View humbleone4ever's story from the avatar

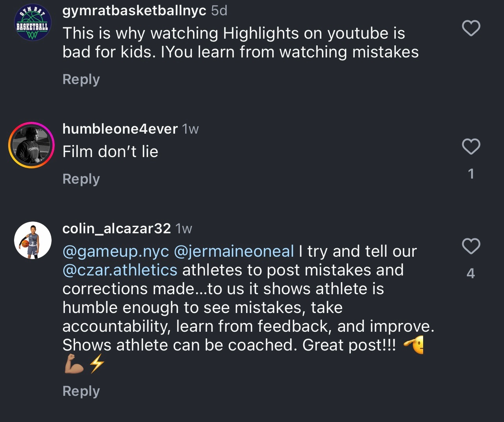32,145
